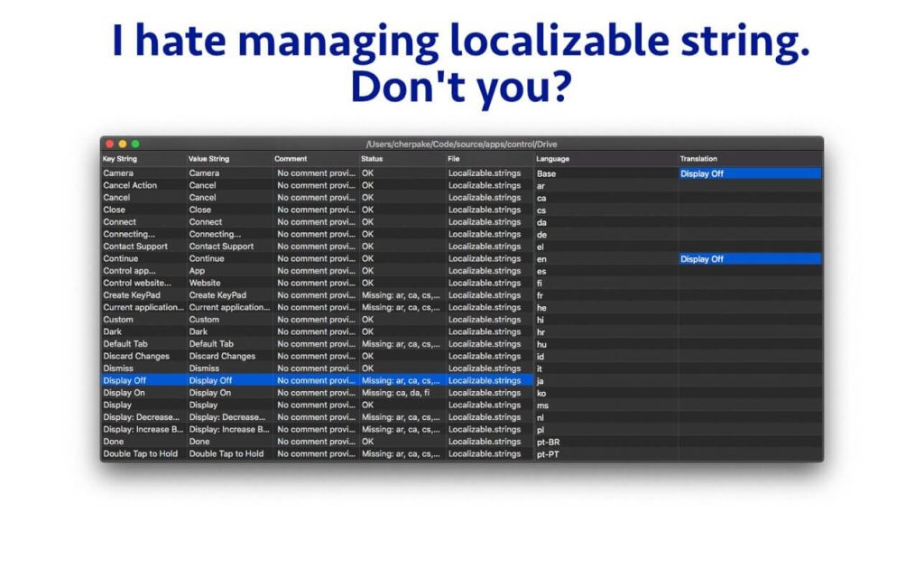Click the Translation column header
This screenshot has width=924, height=578.
[699, 159]
